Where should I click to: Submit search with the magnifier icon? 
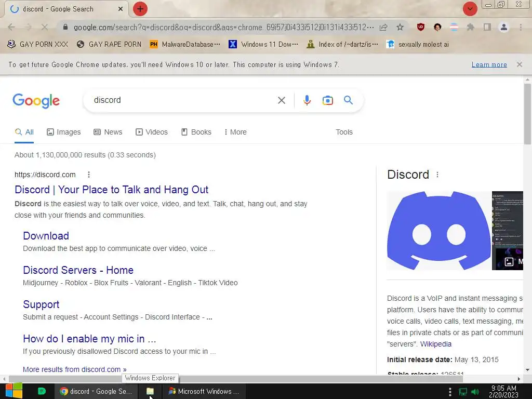coord(349,100)
